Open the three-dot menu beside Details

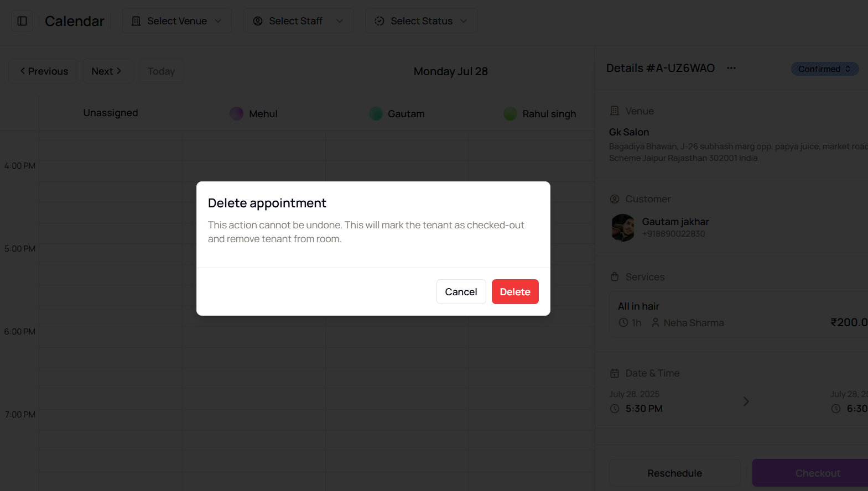tap(731, 68)
